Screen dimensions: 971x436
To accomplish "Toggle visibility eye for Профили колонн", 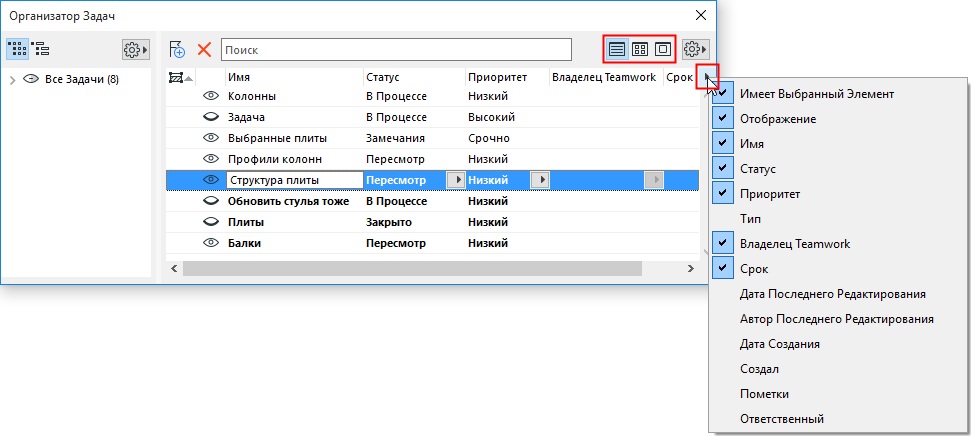I will point(212,159).
